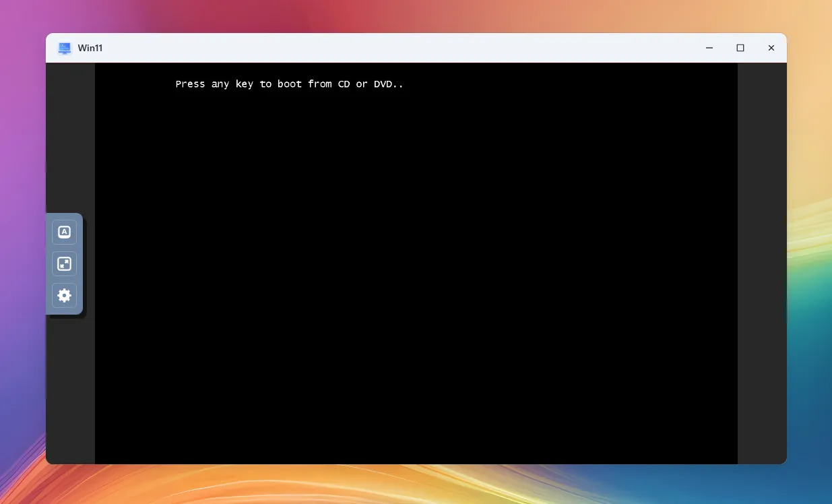Minimize the Win11 VM window
The image size is (832, 504).
[x=709, y=48]
